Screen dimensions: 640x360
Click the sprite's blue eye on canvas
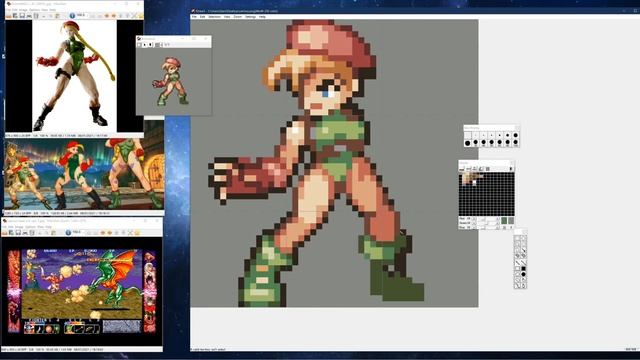coord(326,94)
